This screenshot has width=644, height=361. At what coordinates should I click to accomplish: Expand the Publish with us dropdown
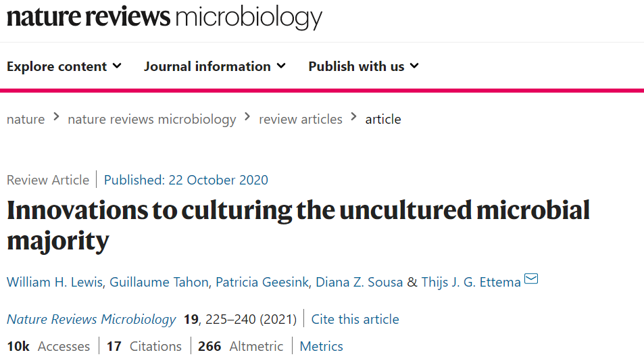pos(364,66)
